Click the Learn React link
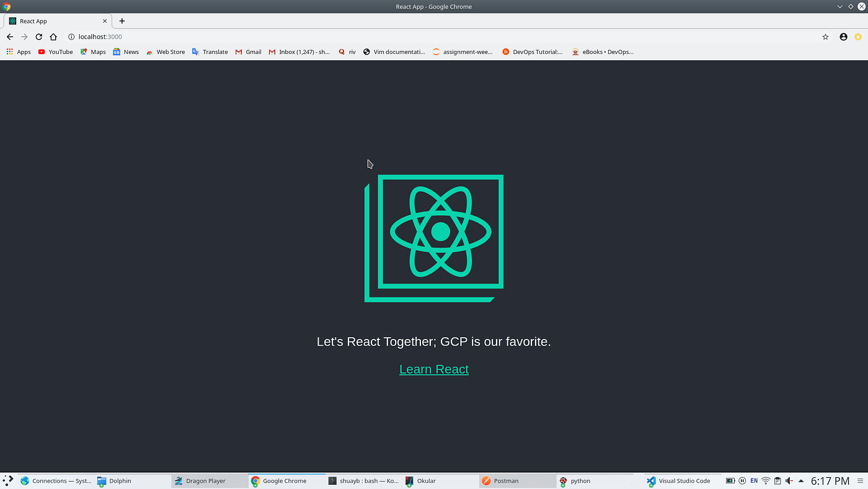 [x=433, y=369]
